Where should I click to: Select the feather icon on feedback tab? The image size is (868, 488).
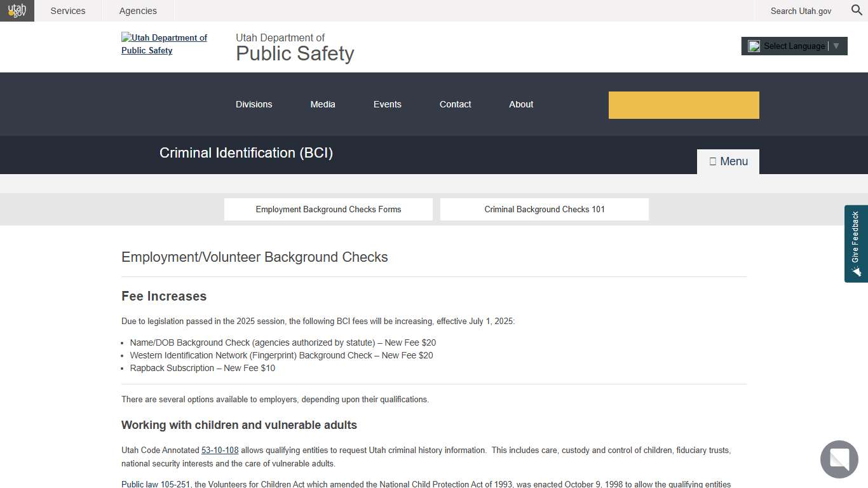857,272
